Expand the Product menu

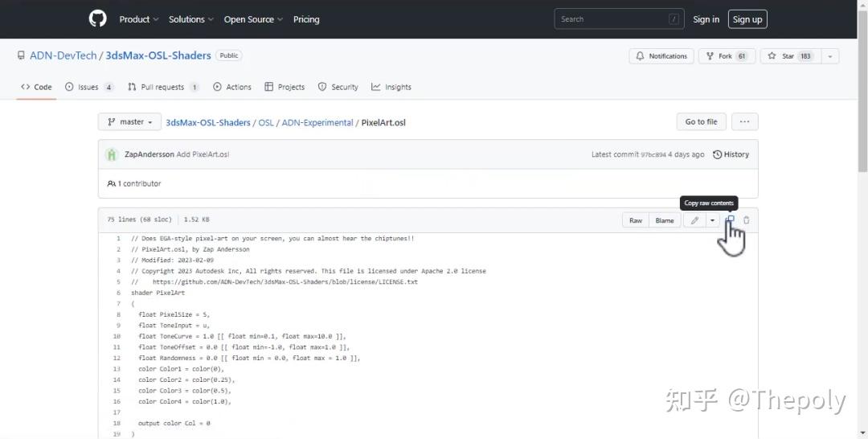click(x=139, y=19)
